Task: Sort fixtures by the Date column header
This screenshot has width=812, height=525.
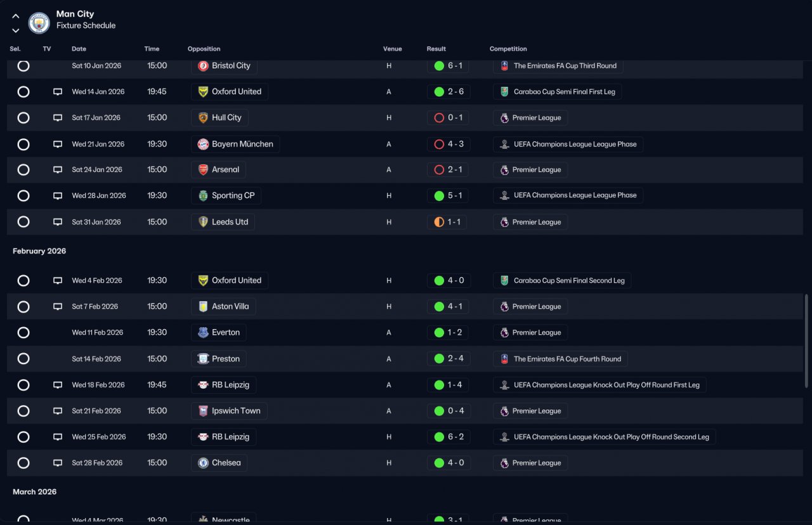Action: [x=79, y=49]
